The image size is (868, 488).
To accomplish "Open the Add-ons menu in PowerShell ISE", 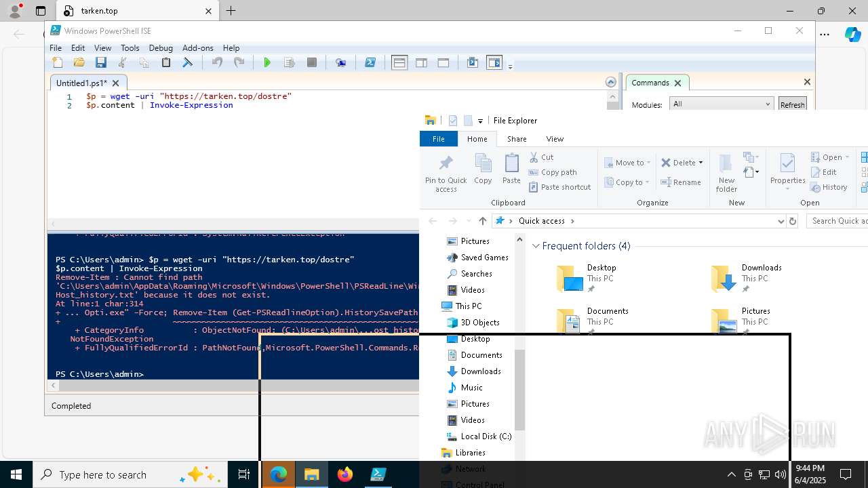I will tap(198, 48).
